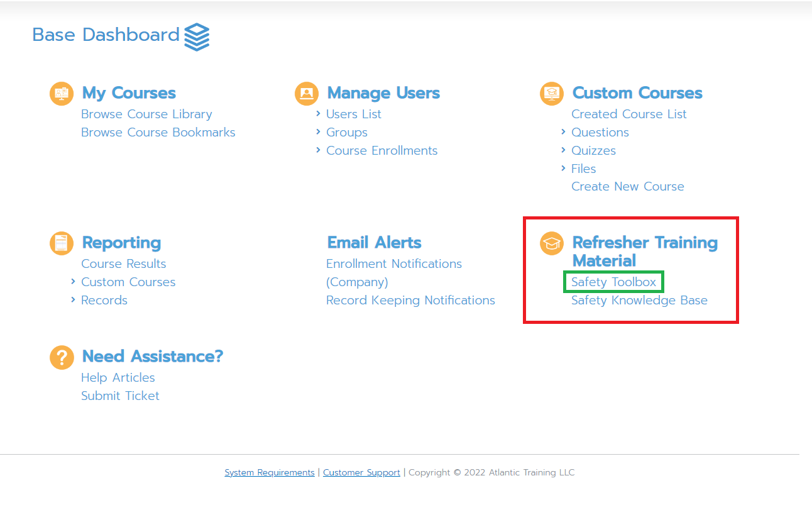Open the Files link

click(x=584, y=169)
